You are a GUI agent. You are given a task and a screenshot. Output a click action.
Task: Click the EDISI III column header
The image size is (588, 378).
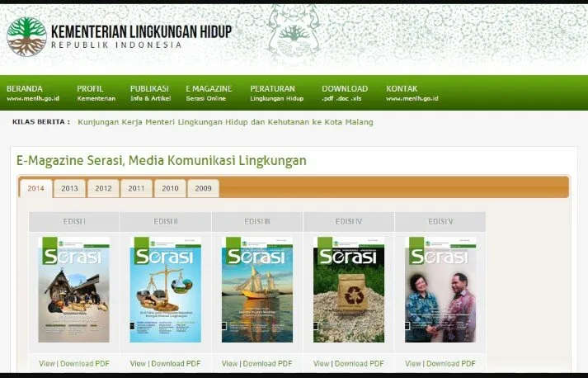pyautogui.click(x=257, y=222)
